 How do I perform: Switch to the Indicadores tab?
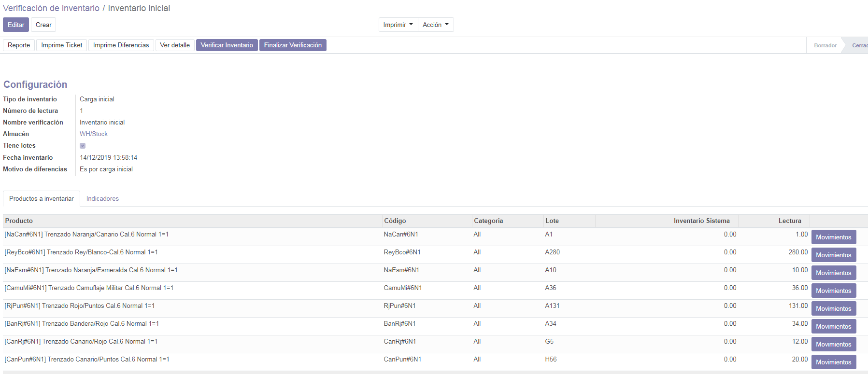(102, 198)
